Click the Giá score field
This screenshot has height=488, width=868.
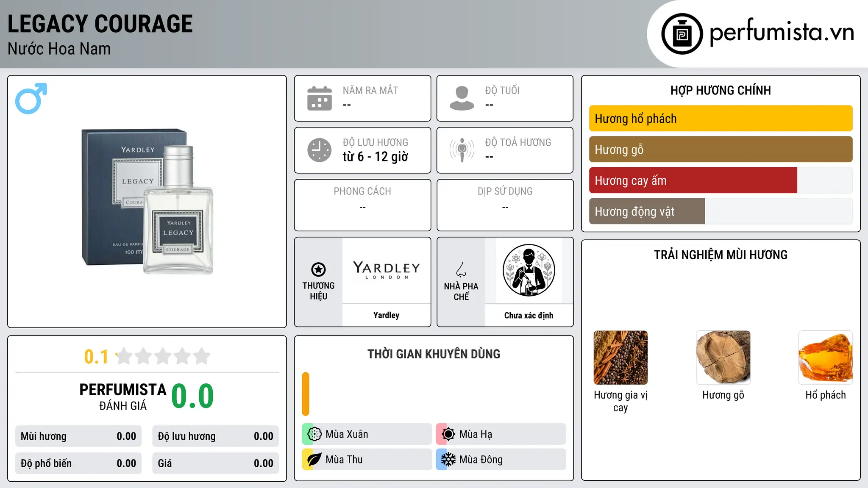[215, 463]
